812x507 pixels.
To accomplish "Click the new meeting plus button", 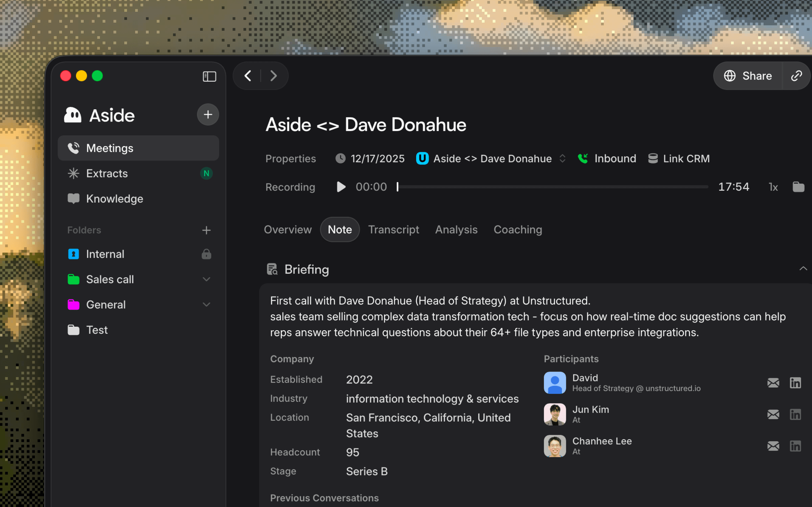I will (x=208, y=115).
